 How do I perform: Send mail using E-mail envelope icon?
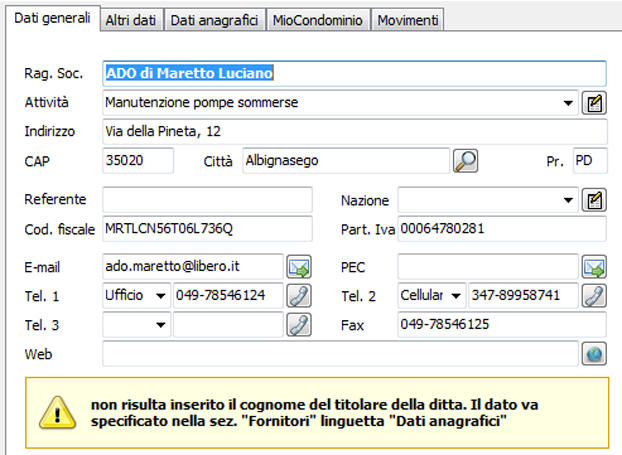tap(299, 267)
